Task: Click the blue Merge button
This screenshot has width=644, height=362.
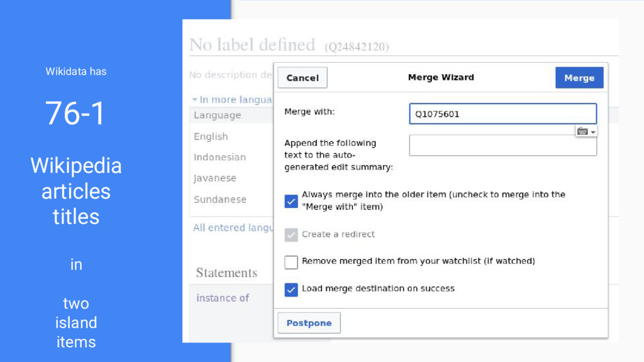Action: (579, 77)
